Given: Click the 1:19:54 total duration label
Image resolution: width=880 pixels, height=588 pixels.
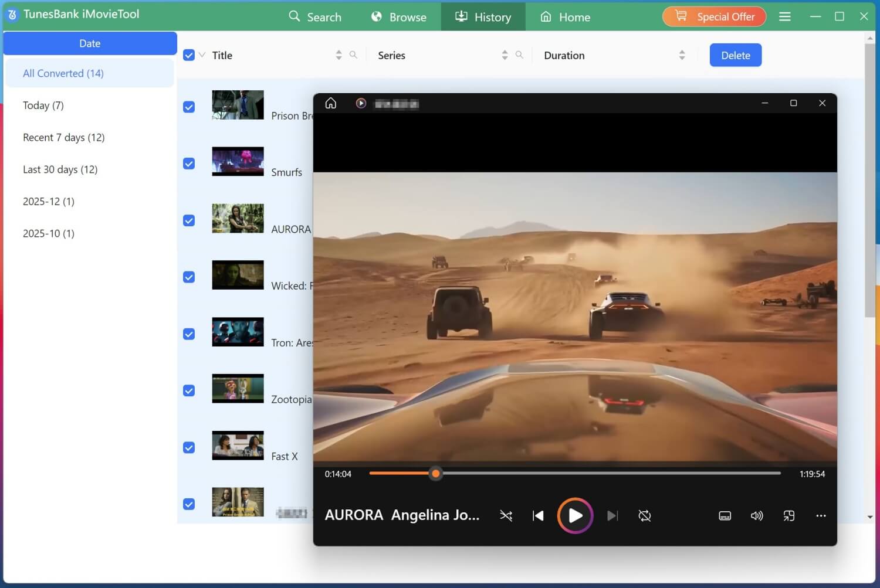Looking at the screenshot, I should tap(812, 474).
